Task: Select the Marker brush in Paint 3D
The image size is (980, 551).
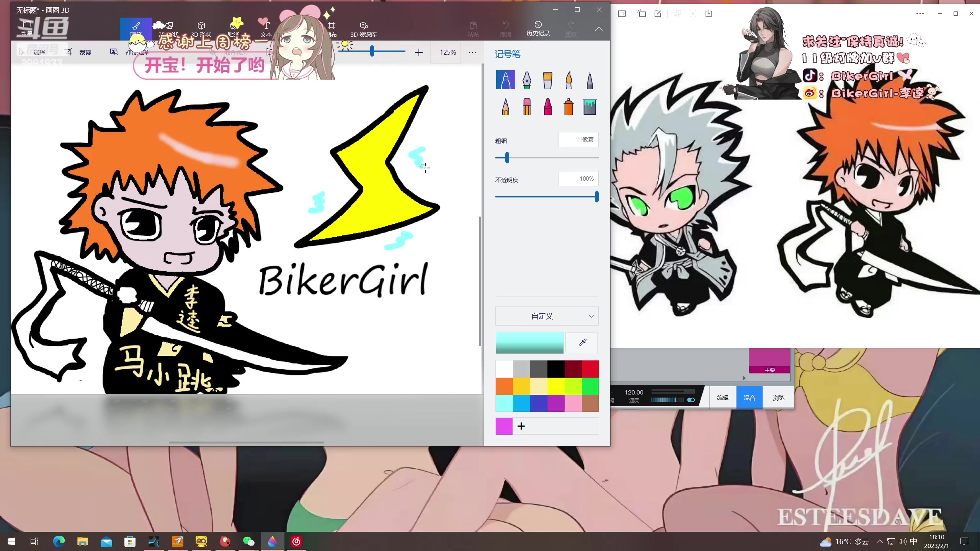Action: click(505, 80)
